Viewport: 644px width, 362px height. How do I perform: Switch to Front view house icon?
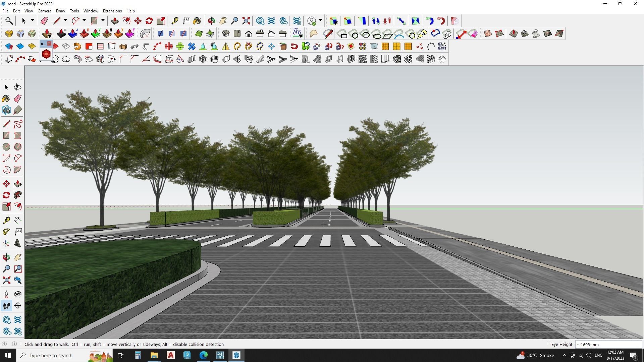pos(249,34)
